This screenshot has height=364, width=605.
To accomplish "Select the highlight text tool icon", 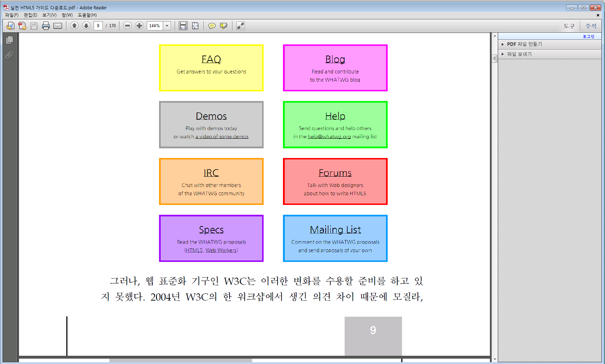I will (x=224, y=26).
